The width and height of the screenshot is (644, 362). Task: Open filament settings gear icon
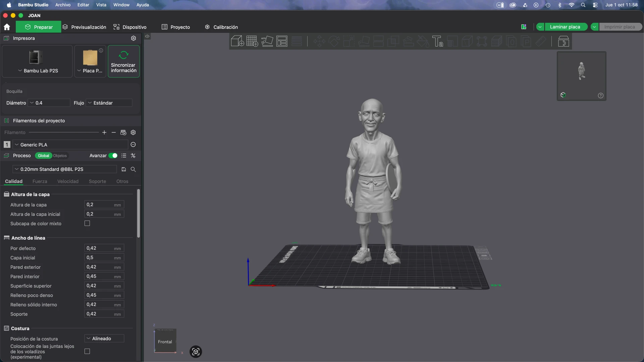(133, 132)
